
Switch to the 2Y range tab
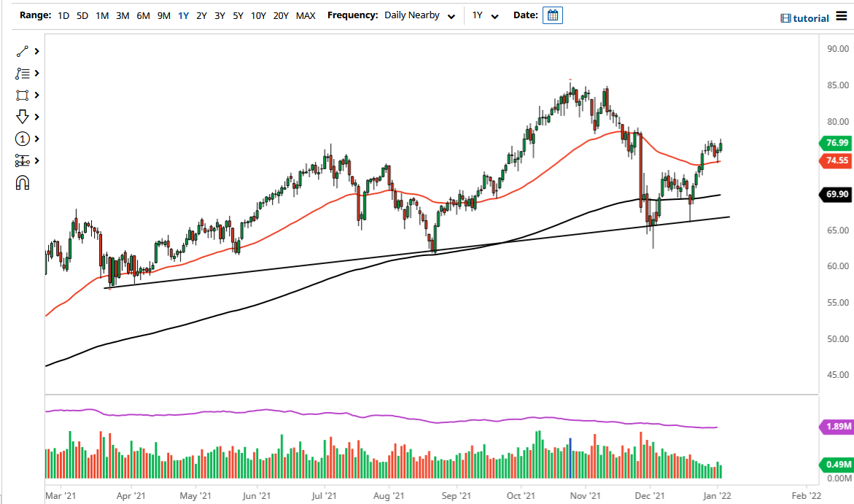point(201,15)
